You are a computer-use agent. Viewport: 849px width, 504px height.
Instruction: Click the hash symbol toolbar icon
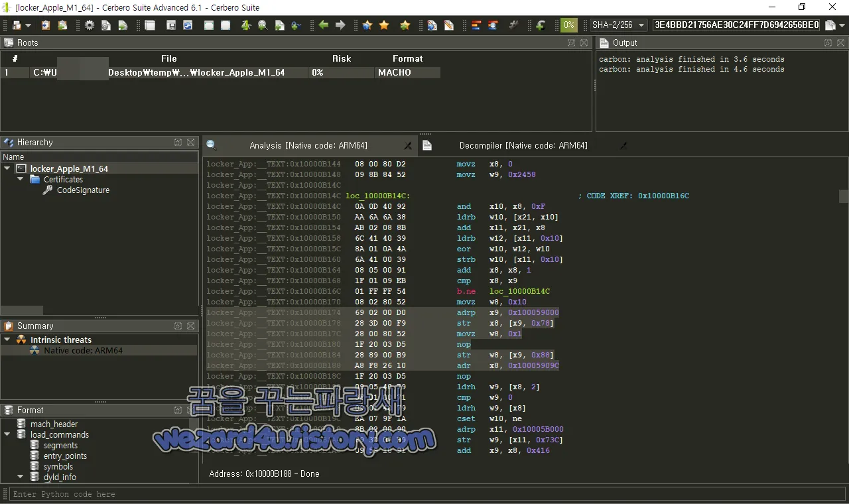(x=513, y=25)
